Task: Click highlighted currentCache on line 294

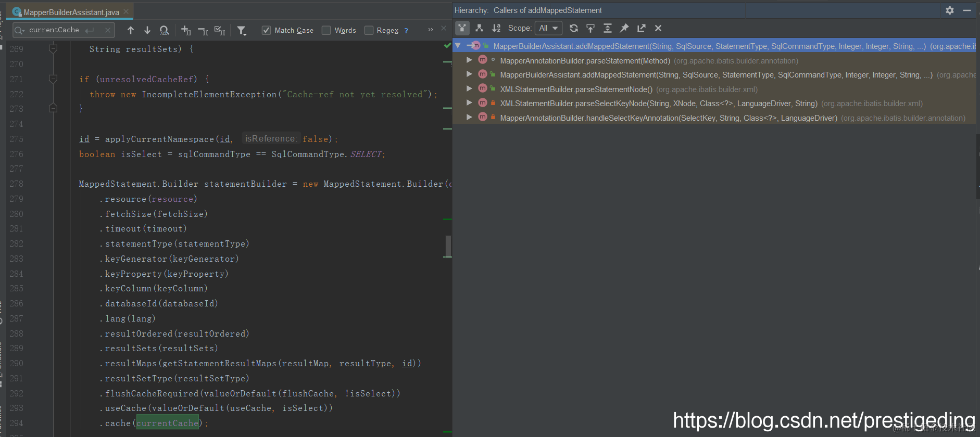Action: coord(167,423)
